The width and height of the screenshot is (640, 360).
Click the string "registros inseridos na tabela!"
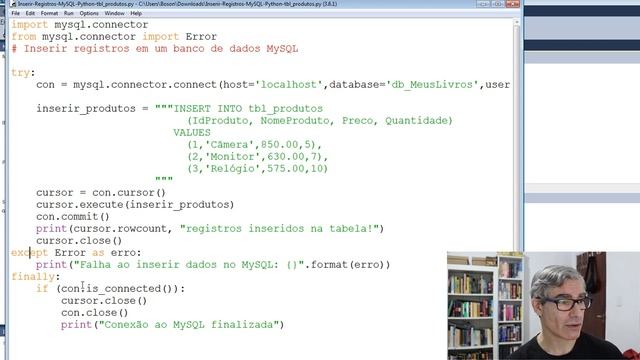(x=280, y=229)
